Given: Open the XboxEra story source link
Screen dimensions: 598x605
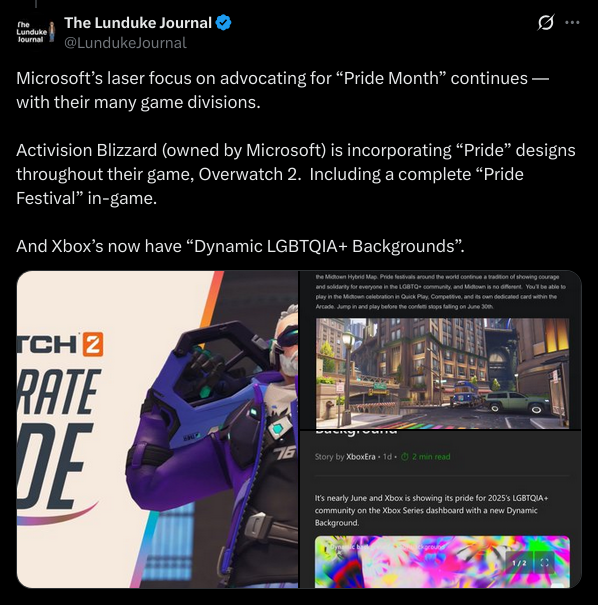Looking at the screenshot, I should click(360, 457).
